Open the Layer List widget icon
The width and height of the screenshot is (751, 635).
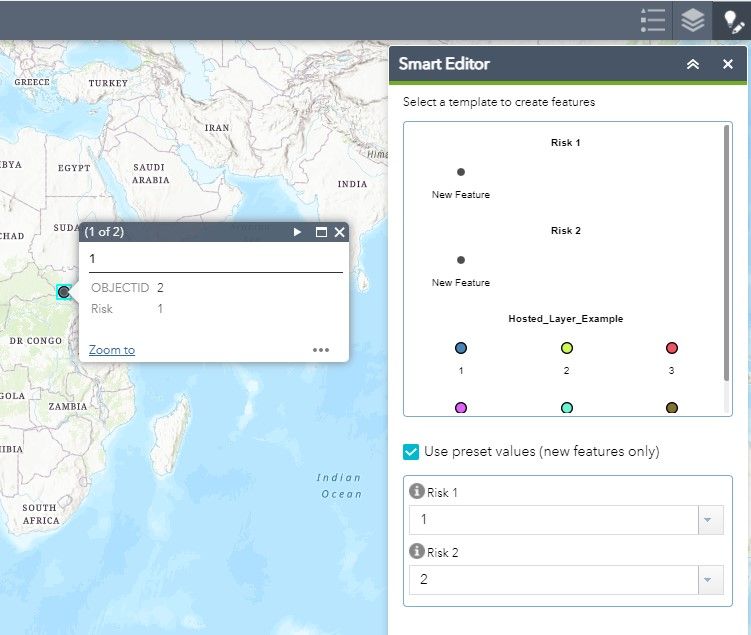tap(693, 21)
